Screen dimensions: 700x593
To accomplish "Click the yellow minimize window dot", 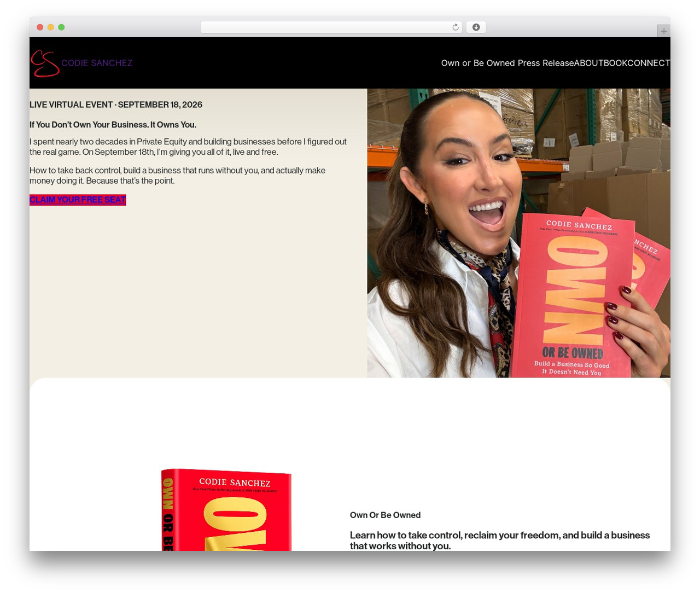I will tap(51, 27).
